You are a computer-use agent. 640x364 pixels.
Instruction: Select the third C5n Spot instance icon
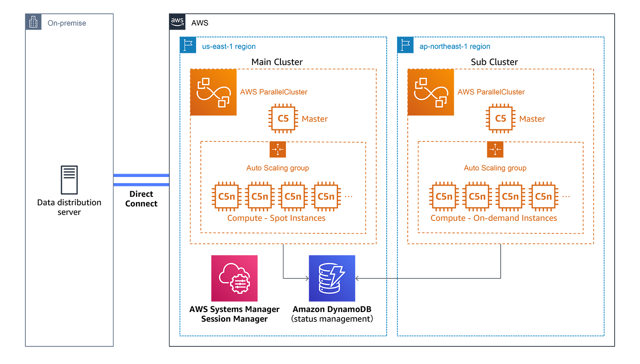click(293, 196)
